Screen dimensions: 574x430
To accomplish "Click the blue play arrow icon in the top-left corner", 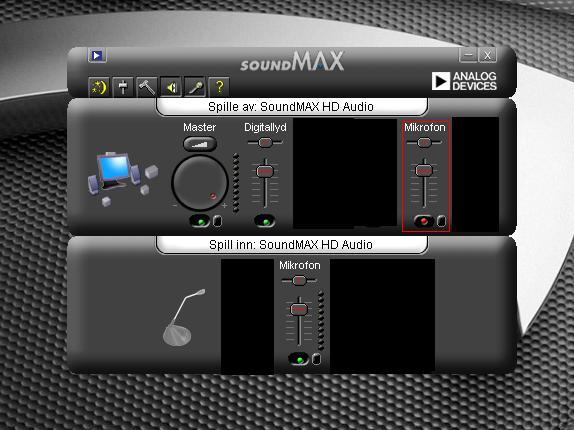I will click(x=97, y=55).
